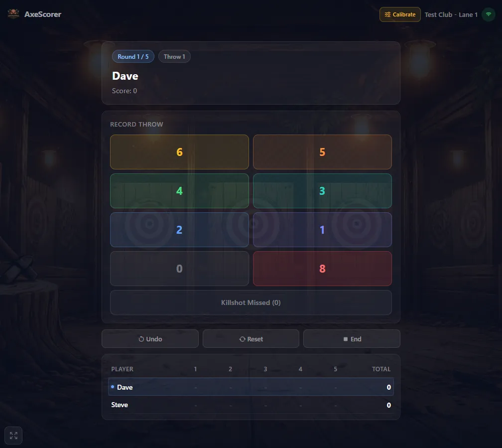Click the blue active-turn dot beside Dave
The height and width of the screenshot is (448, 502).
[x=112, y=387]
